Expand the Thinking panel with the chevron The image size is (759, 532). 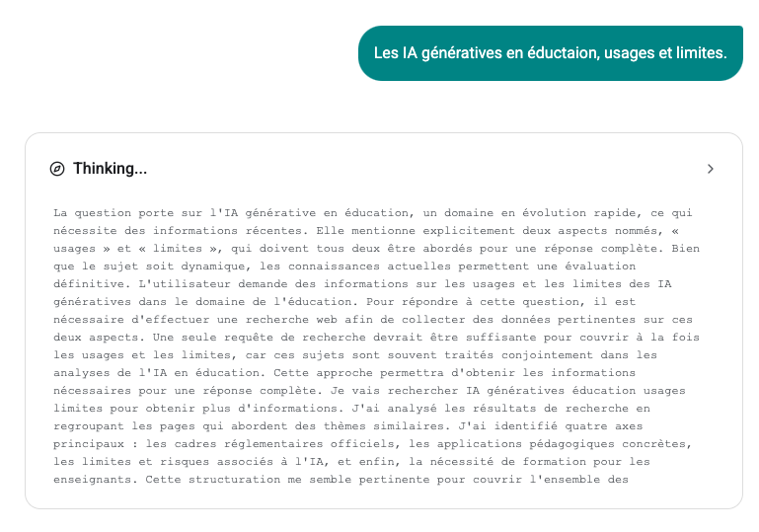(710, 169)
